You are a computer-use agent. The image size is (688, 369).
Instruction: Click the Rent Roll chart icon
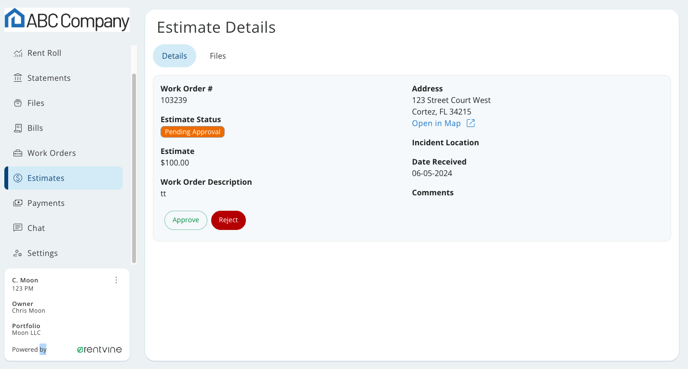(18, 53)
